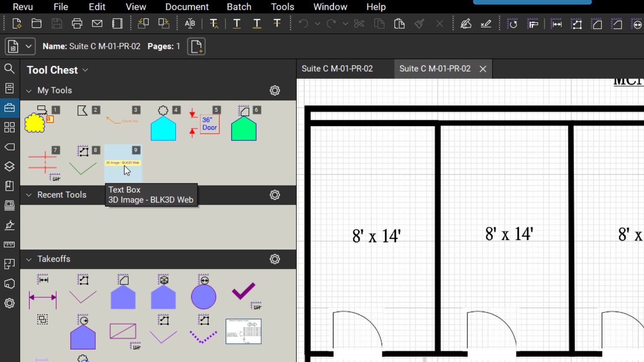Select the Length measurement tool in toolbar

tap(556, 24)
